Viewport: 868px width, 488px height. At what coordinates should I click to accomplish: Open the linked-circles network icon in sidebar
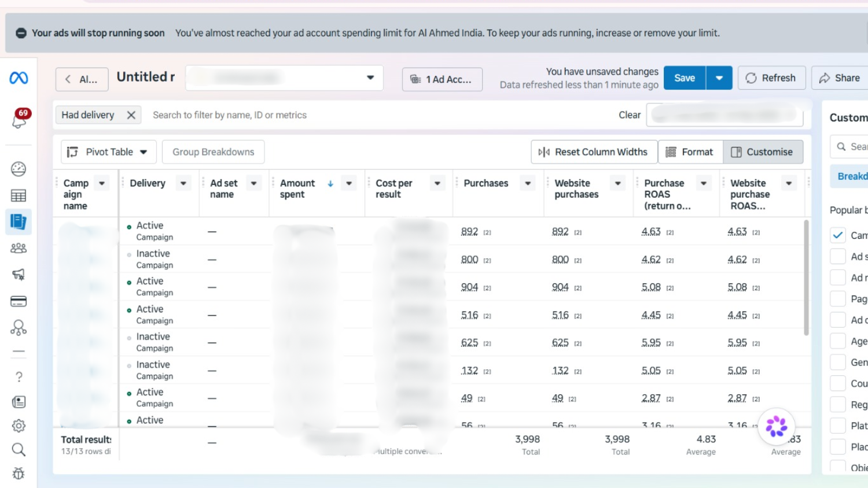tap(19, 328)
